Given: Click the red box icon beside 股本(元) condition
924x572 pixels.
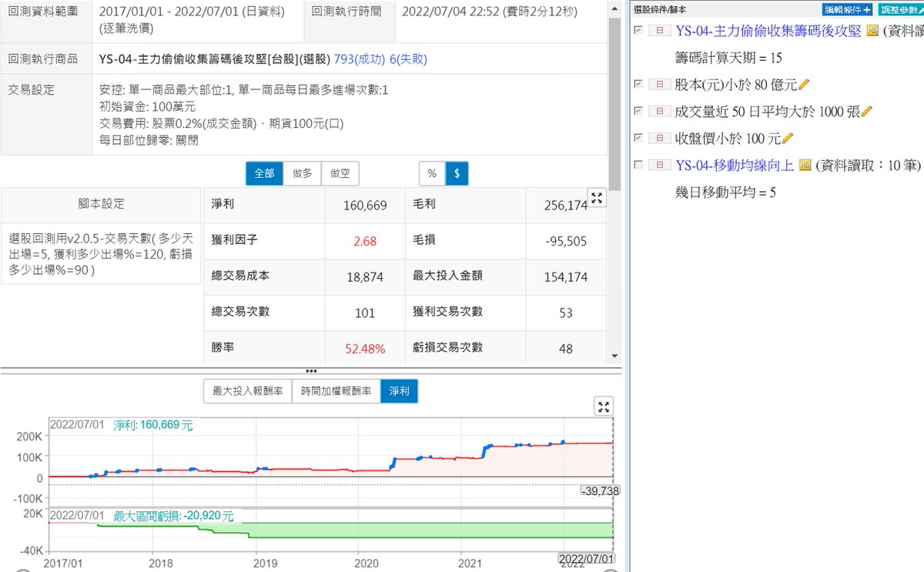Looking at the screenshot, I should [x=659, y=84].
